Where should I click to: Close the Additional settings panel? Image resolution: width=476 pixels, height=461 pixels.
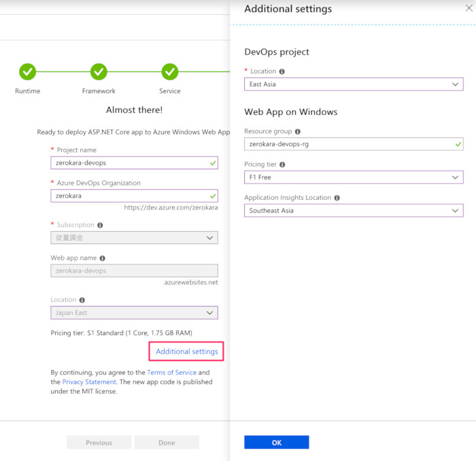pos(469,8)
